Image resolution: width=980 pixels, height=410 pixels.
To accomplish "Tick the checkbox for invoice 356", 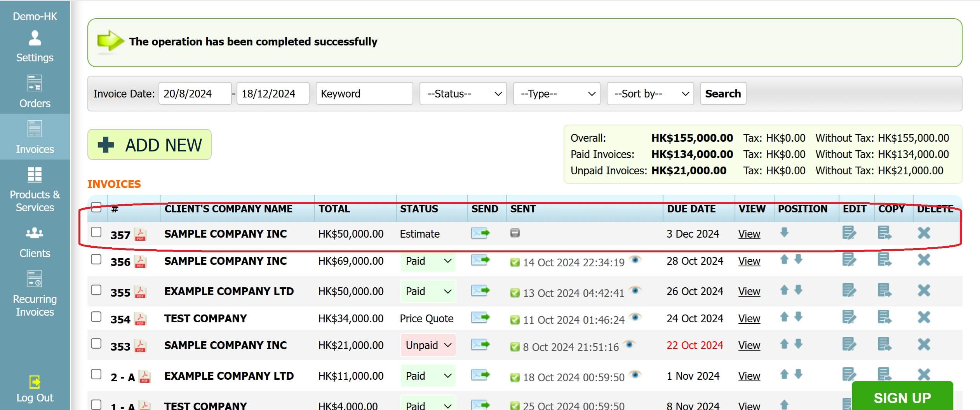I will (96, 259).
